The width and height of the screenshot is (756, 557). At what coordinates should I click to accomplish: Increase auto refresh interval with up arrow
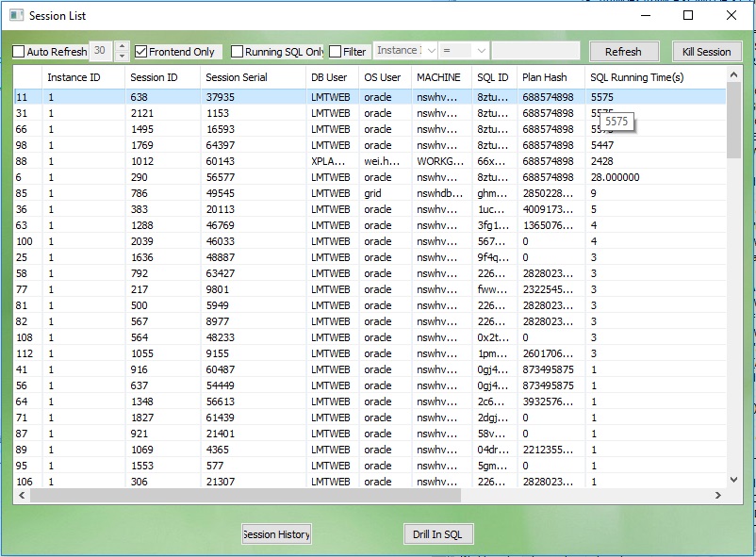click(122, 46)
